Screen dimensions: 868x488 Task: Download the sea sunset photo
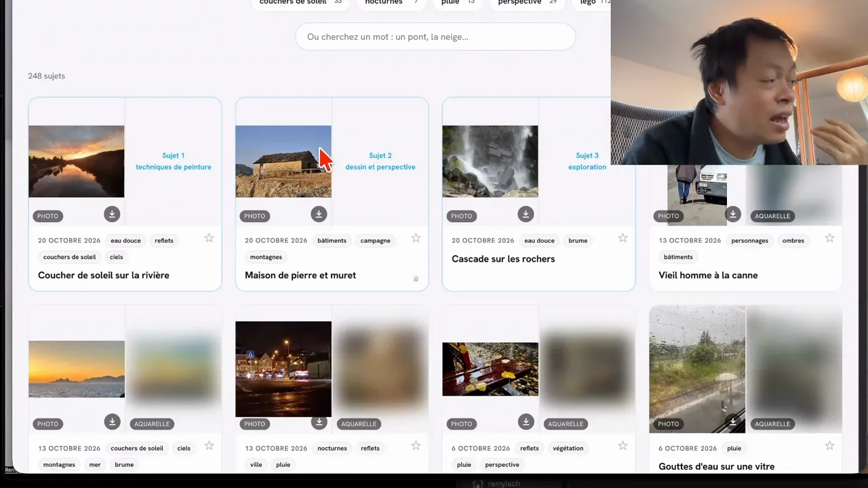[x=112, y=422]
